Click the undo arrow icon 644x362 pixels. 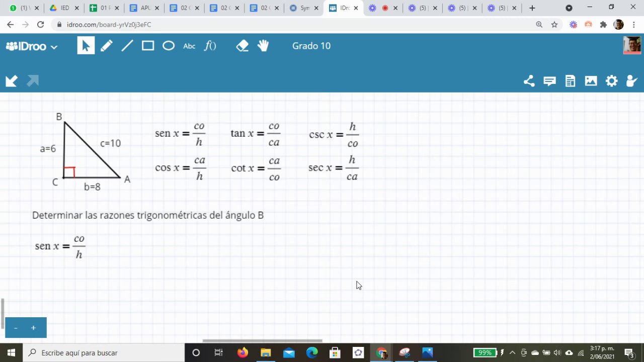point(12,81)
